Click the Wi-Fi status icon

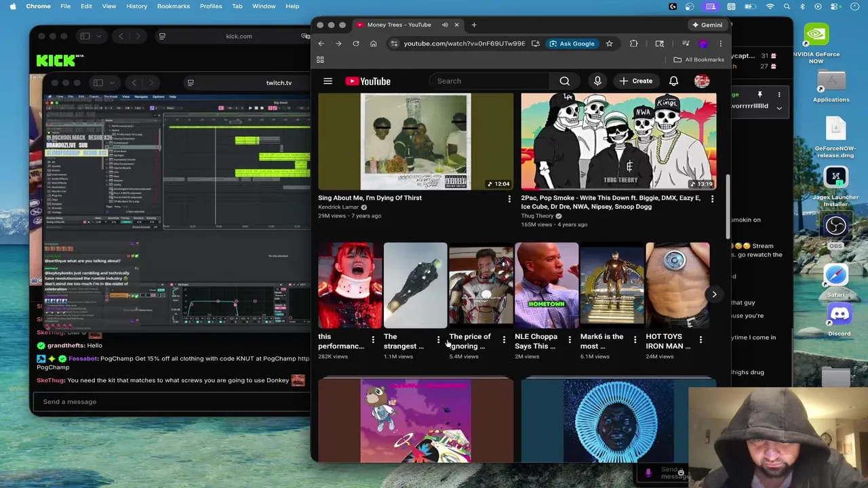click(770, 6)
